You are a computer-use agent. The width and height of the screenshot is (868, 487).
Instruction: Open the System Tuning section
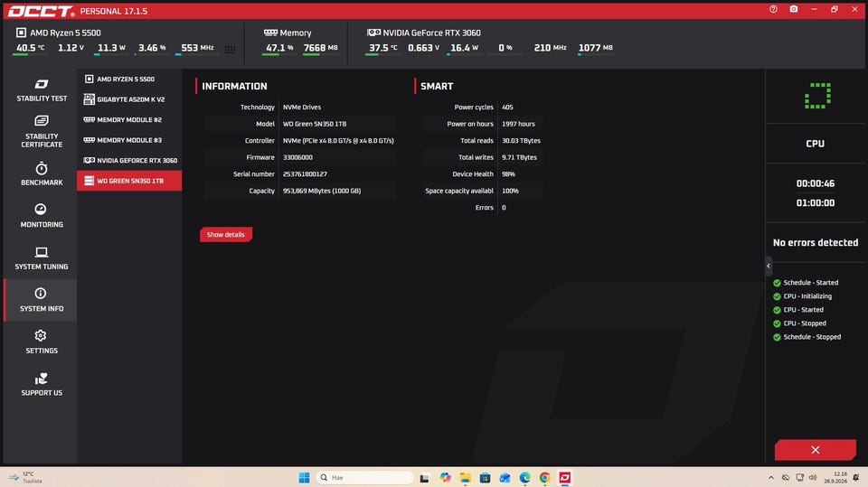click(41, 258)
